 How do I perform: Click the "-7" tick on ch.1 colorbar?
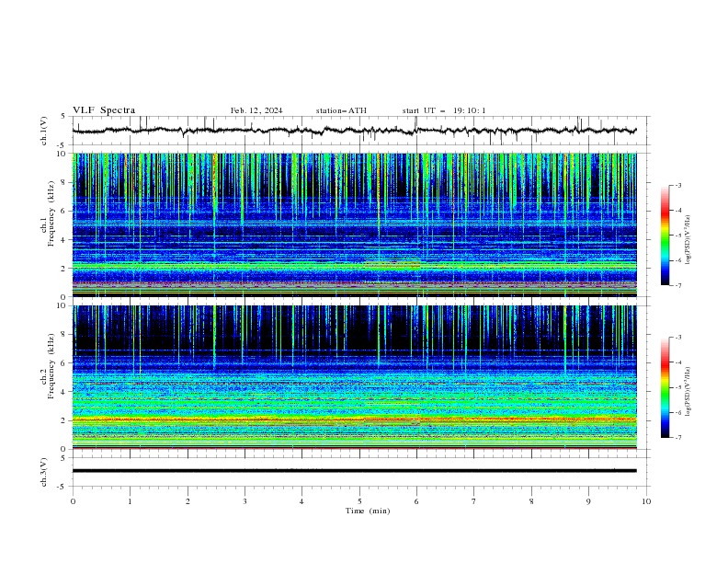click(677, 285)
